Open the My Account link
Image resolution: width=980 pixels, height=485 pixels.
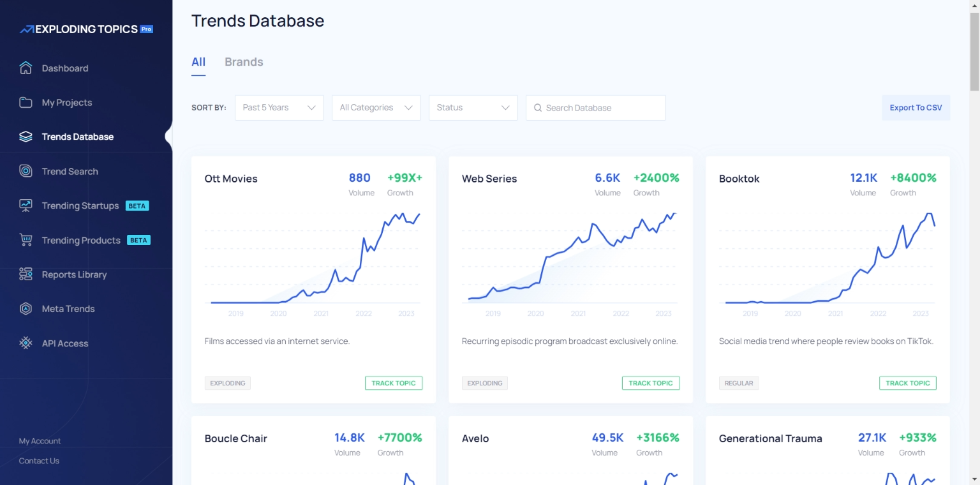(40, 441)
